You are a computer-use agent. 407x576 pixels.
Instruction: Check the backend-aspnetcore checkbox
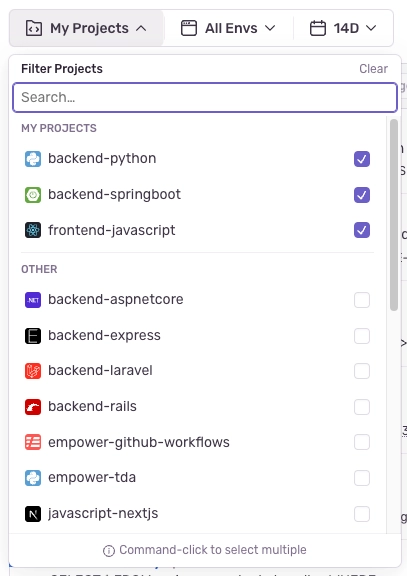pos(362,300)
